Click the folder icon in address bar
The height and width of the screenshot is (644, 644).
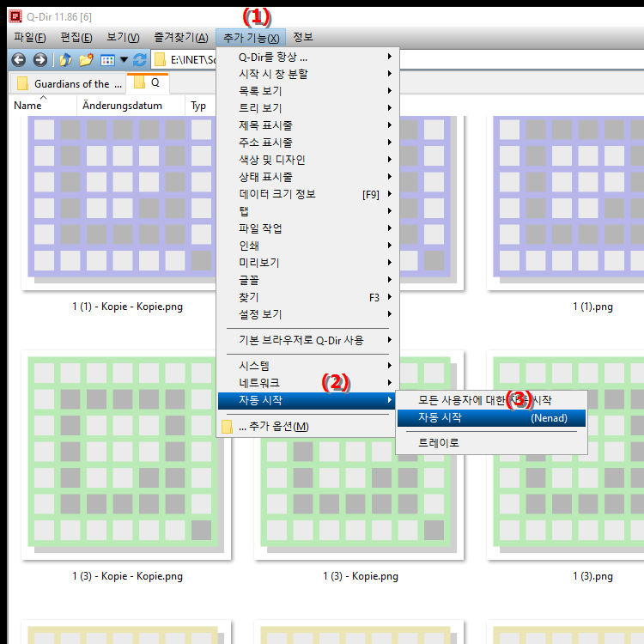coord(160,60)
